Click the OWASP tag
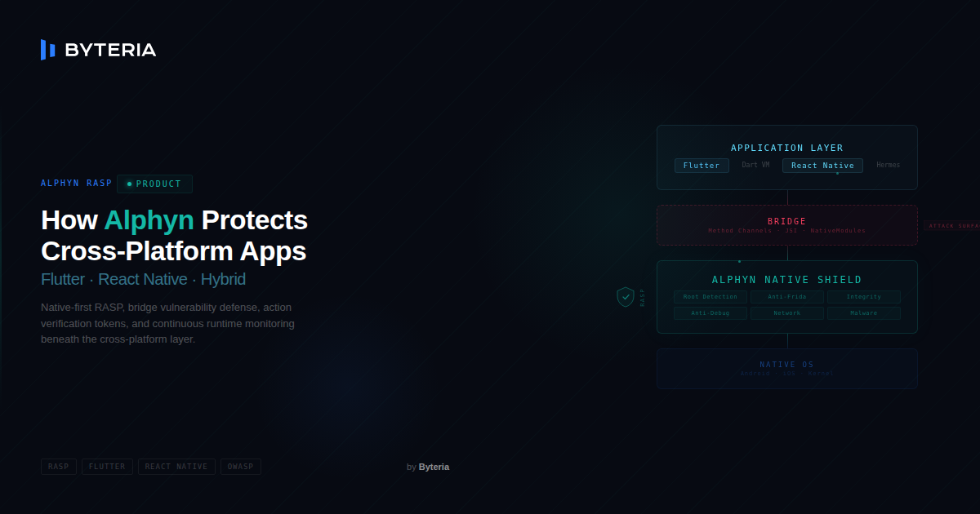980x514 pixels. (241, 467)
